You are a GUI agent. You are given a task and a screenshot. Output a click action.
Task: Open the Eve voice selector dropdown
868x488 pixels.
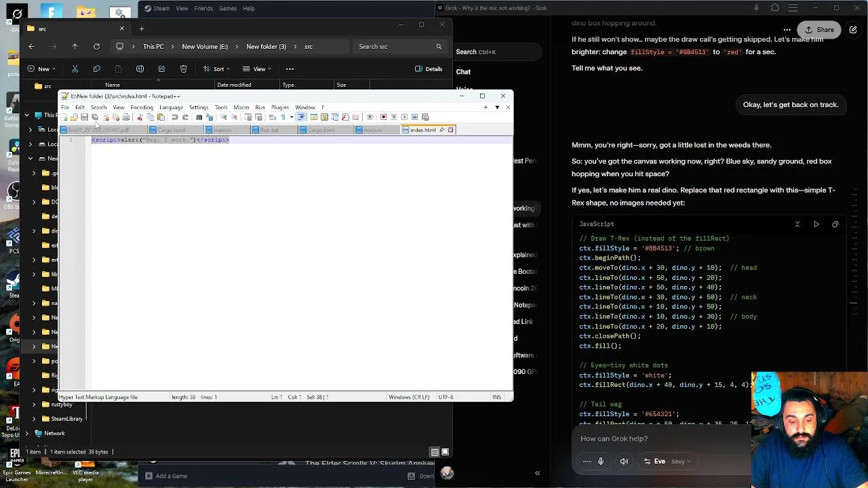[667, 462]
